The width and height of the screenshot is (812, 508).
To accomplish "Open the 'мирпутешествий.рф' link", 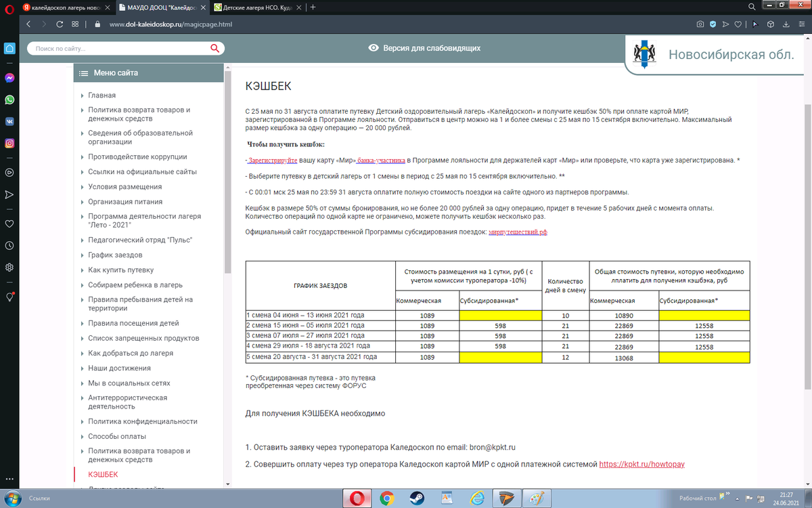I will pos(518,232).
